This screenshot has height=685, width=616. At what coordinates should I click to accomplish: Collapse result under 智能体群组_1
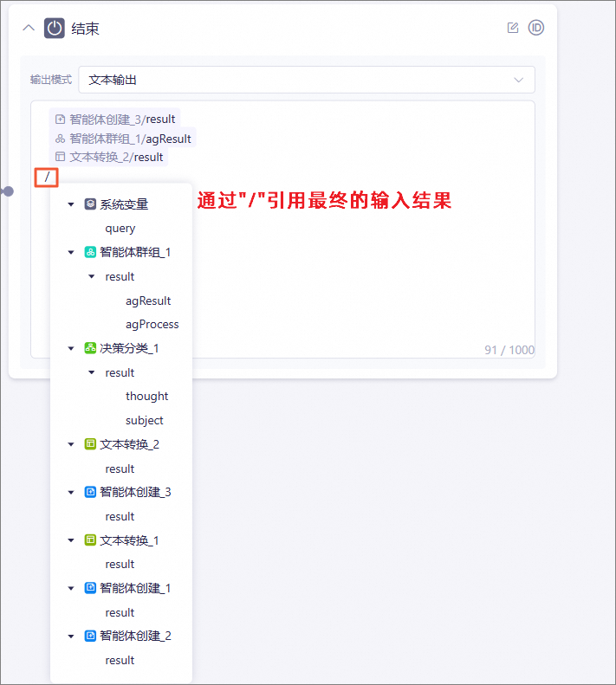tap(91, 276)
